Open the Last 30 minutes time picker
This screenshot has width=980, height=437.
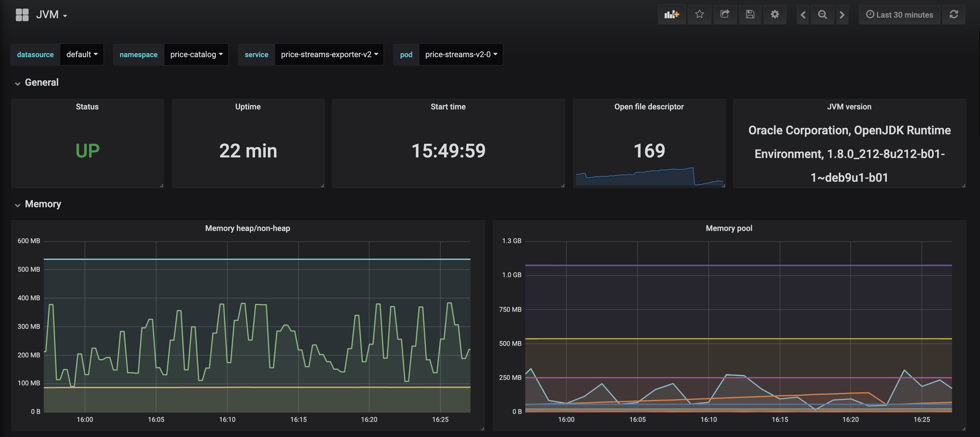click(x=899, y=15)
